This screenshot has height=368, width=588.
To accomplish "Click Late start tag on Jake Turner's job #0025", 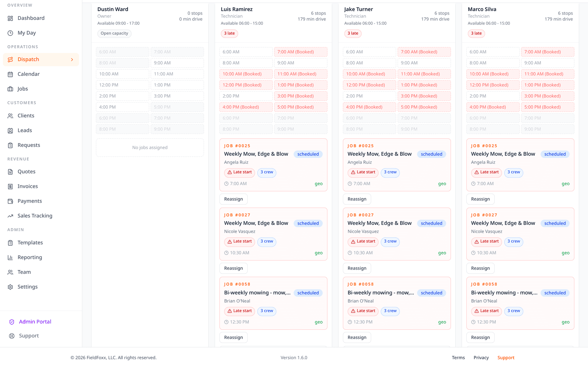I will (x=363, y=172).
